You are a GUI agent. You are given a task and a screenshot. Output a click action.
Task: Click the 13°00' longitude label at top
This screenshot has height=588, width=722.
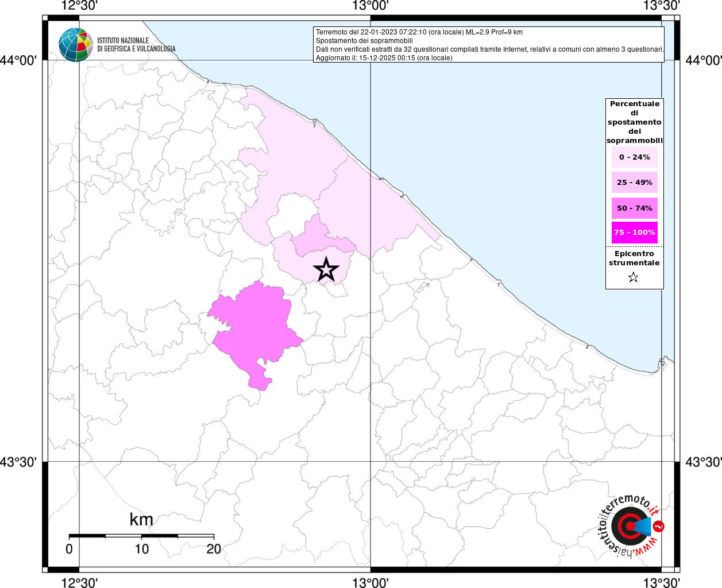coord(370,6)
